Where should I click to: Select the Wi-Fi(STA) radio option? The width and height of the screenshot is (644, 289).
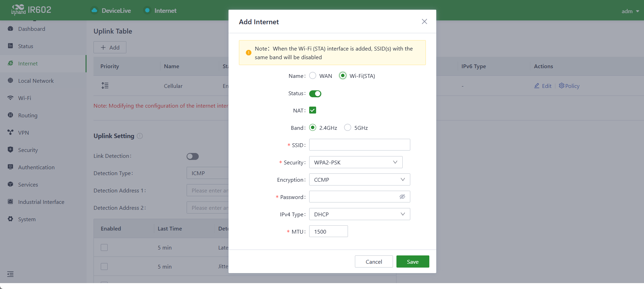click(343, 75)
